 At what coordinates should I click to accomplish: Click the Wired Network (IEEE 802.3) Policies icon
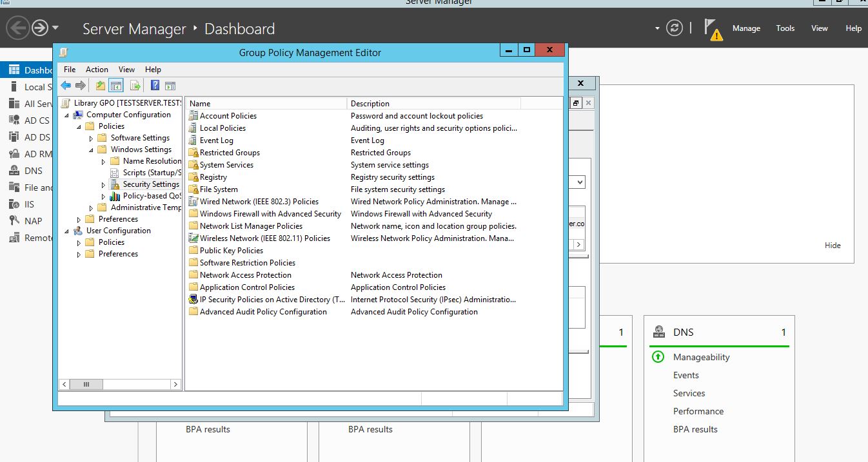coord(193,202)
